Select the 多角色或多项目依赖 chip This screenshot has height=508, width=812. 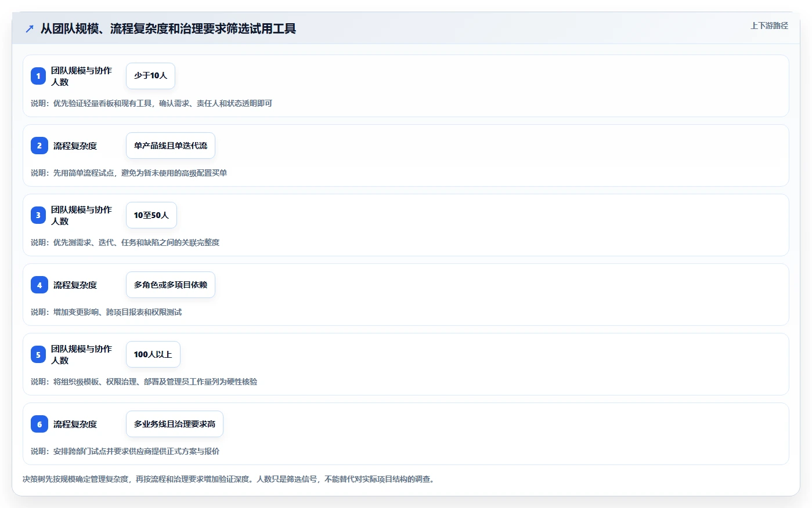(171, 285)
